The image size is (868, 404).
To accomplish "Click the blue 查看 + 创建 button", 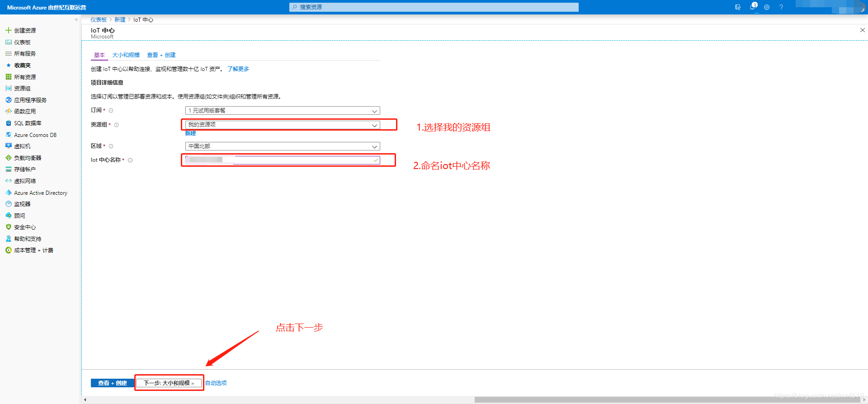I will [113, 383].
